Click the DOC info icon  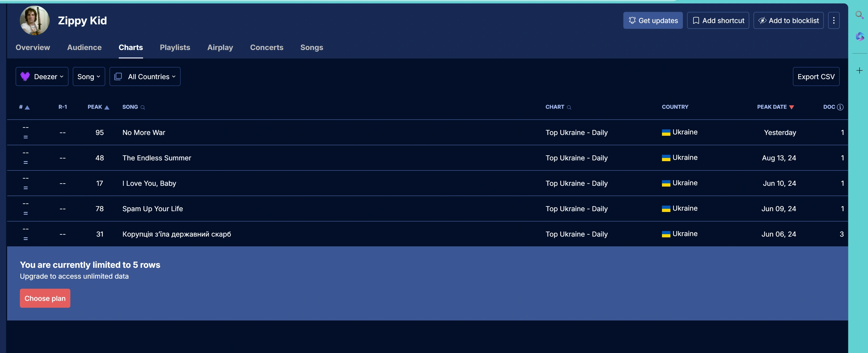840,107
